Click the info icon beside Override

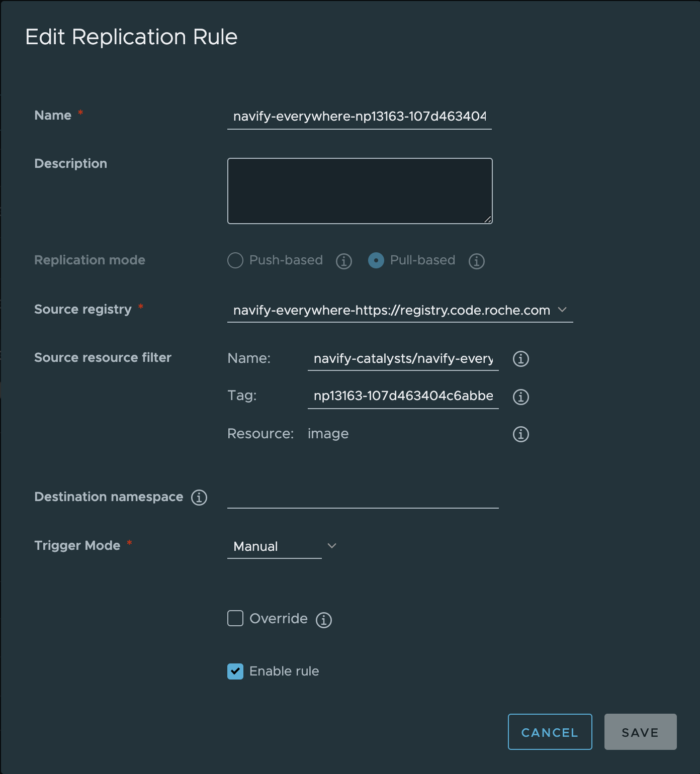(324, 619)
